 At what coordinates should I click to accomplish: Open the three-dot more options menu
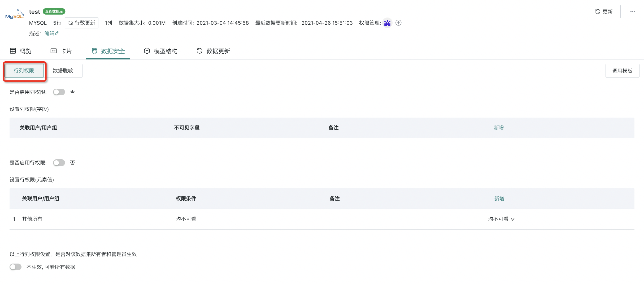pyautogui.click(x=633, y=12)
